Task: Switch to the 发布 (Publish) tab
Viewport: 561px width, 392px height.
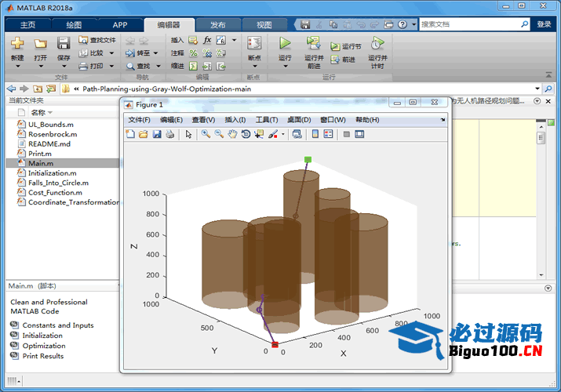Action: coord(218,24)
